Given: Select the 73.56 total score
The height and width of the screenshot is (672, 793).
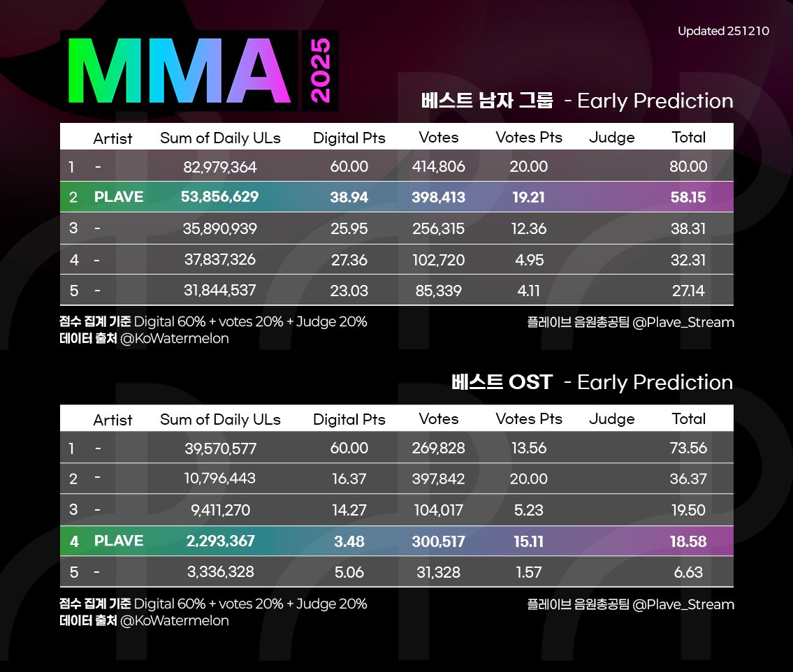Looking at the screenshot, I should pyautogui.click(x=688, y=448).
